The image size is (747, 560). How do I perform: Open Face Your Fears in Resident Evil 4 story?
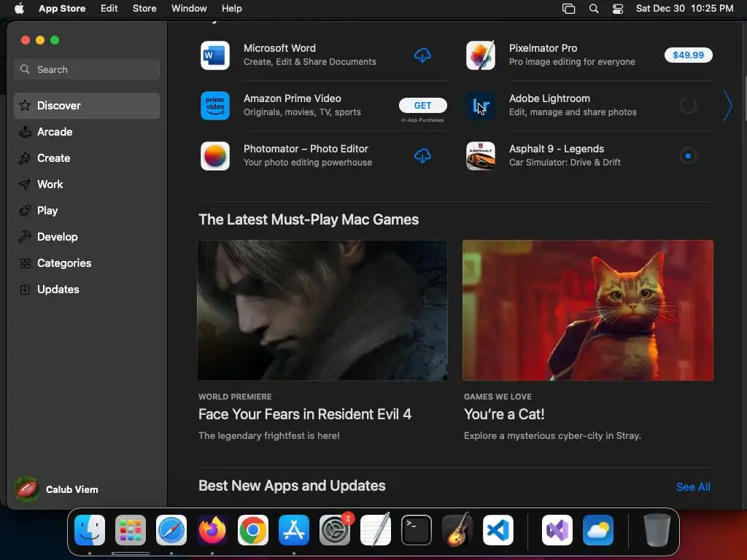[304, 414]
